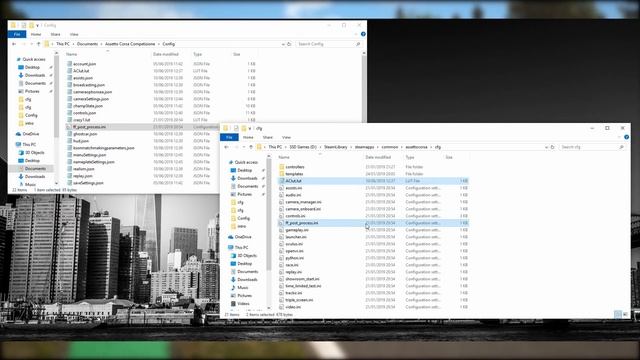Select This PC in Config window sidebar
The width and height of the screenshot is (640, 360).
tap(29, 144)
